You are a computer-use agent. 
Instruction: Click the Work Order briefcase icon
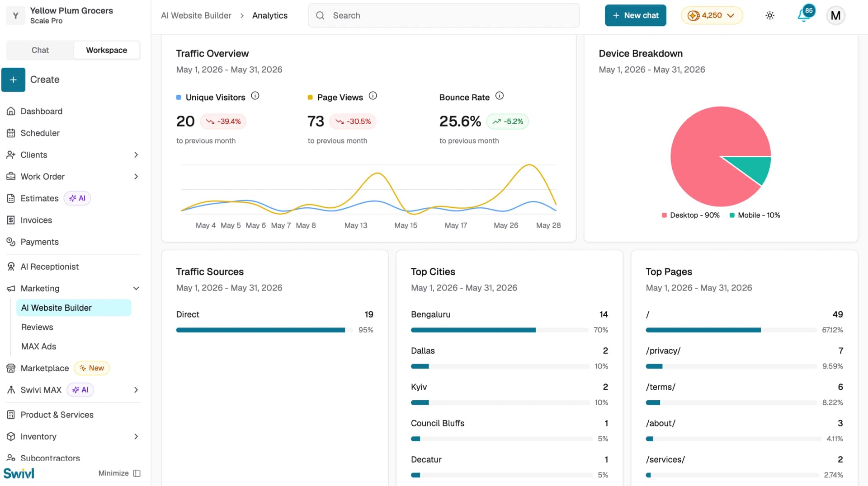click(x=11, y=177)
